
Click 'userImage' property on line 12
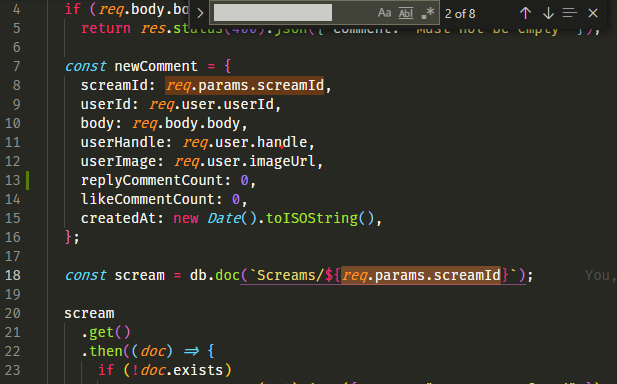click(x=118, y=161)
